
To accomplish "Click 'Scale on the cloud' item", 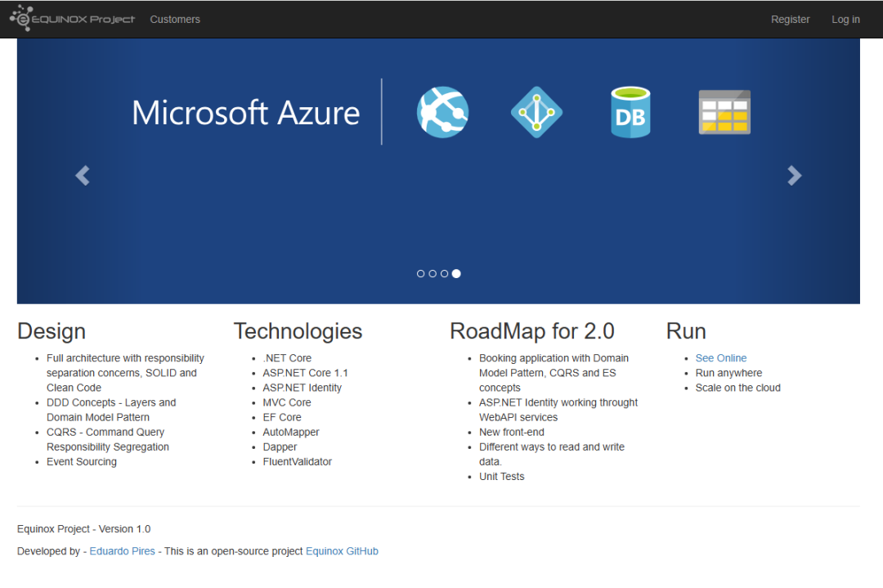I will tap(737, 388).
